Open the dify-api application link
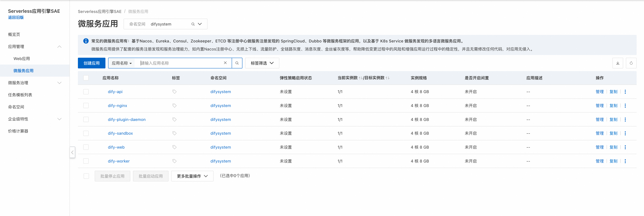The image size is (644, 216). [115, 92]
